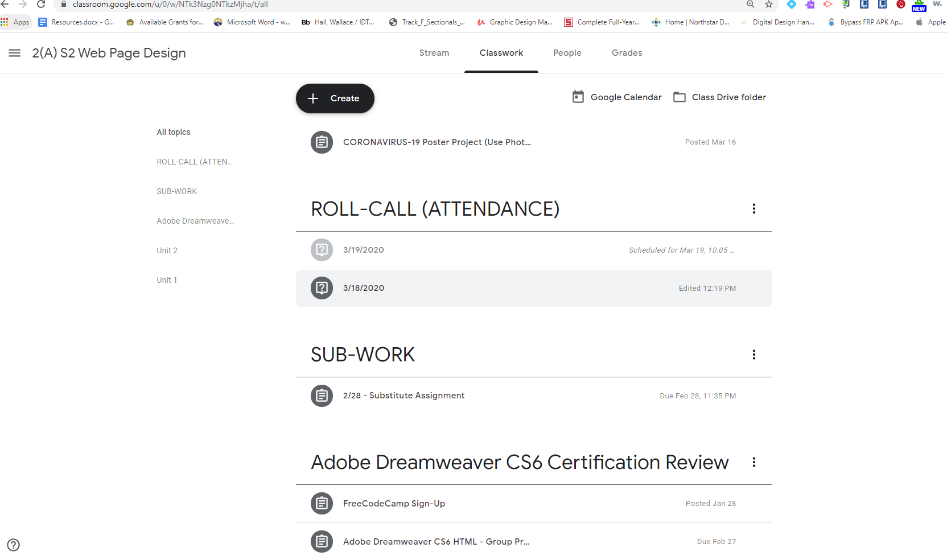The image size is (947, 560).
Task: Open the Class Drive folder icon
Action: pyautogui.click(x=679, y=97)
